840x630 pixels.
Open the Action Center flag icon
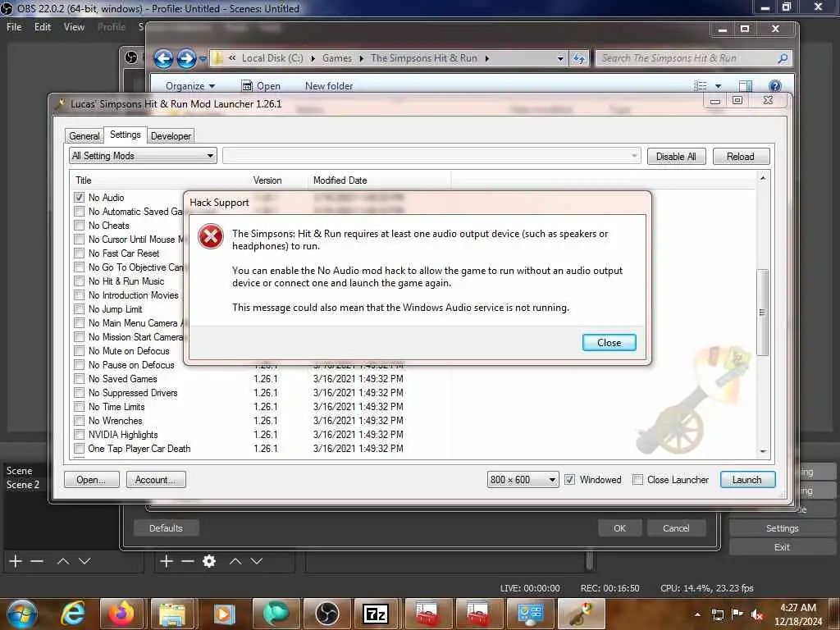(737, 614)
